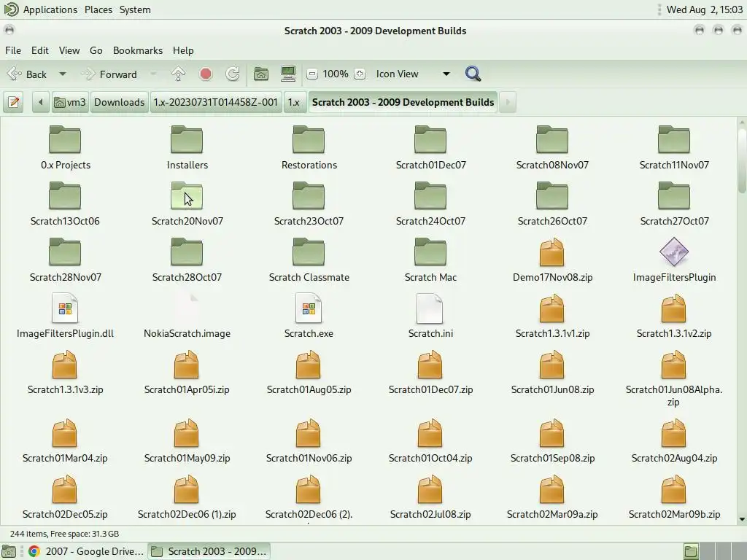This screenshot has height=560, width=747.
Task: Select the Scratch1.3.1v1.zip archive
Action: (552, 316)
